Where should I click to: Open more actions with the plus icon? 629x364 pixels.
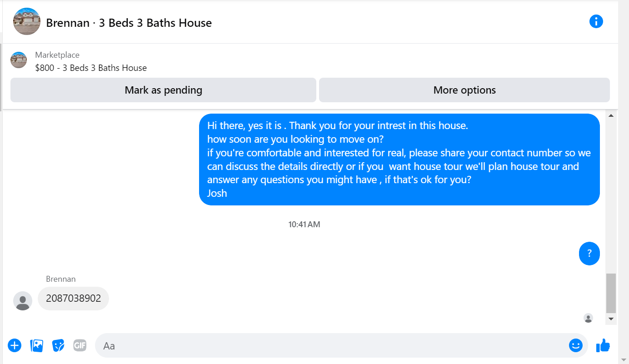15,345
